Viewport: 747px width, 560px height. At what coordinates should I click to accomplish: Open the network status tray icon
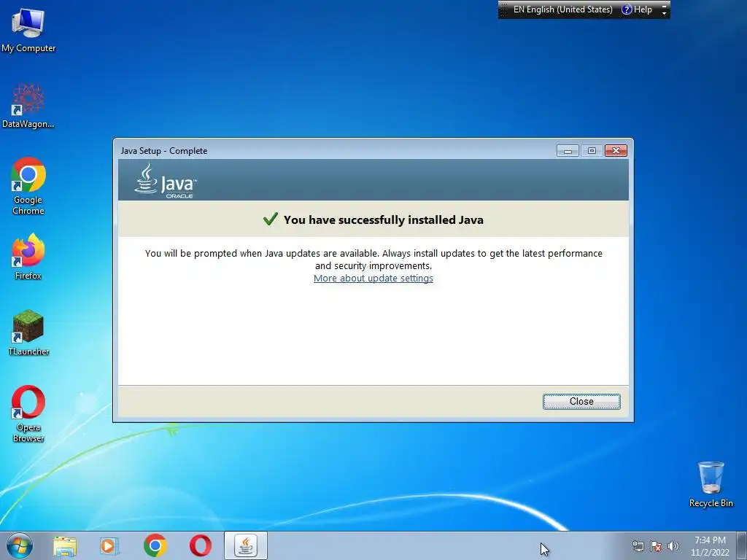click(x=638, y=546)
